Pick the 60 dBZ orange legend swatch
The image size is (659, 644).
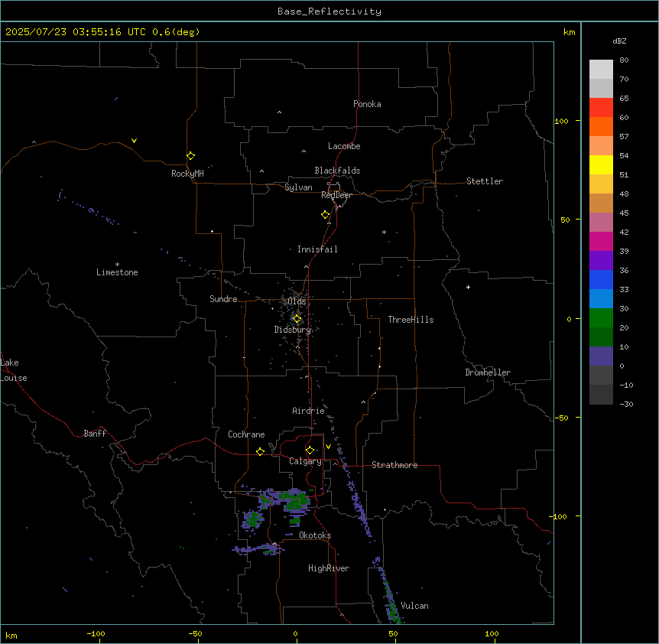(601, 126)
